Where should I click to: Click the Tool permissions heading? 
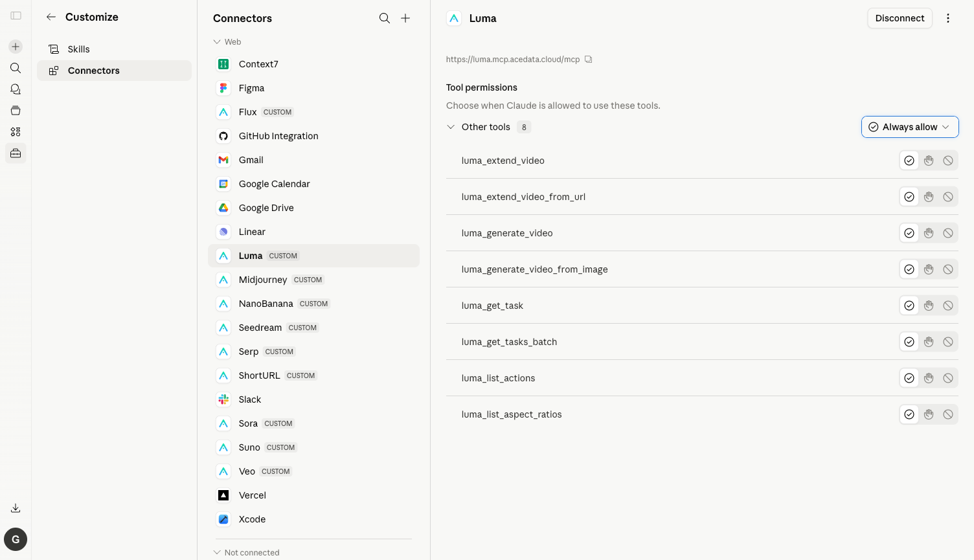pos(482,87)
